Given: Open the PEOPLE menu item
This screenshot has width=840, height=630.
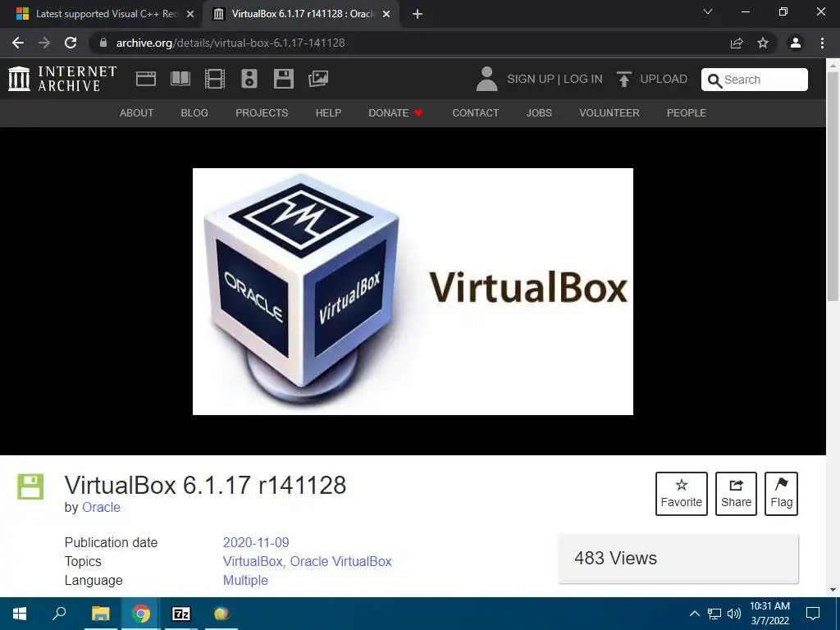Looking at the screenshot, I should [687, 113].
